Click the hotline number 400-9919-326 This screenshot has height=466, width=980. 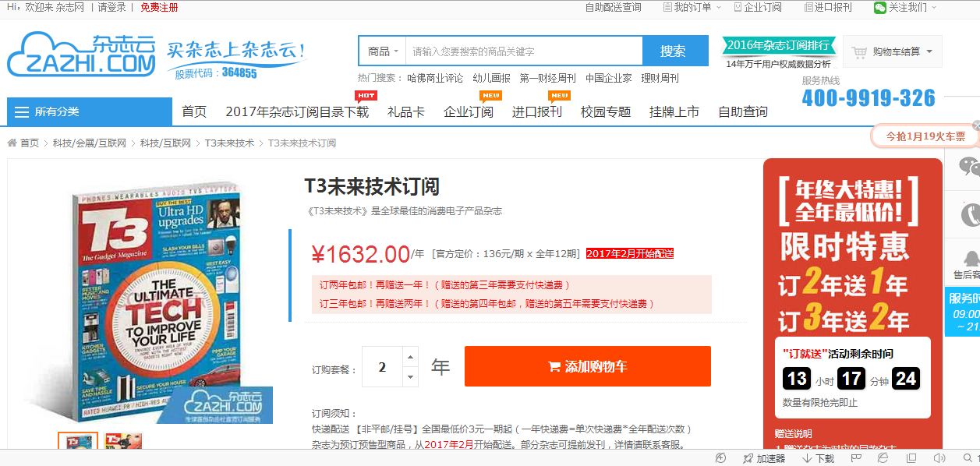[x=869, y=98]
